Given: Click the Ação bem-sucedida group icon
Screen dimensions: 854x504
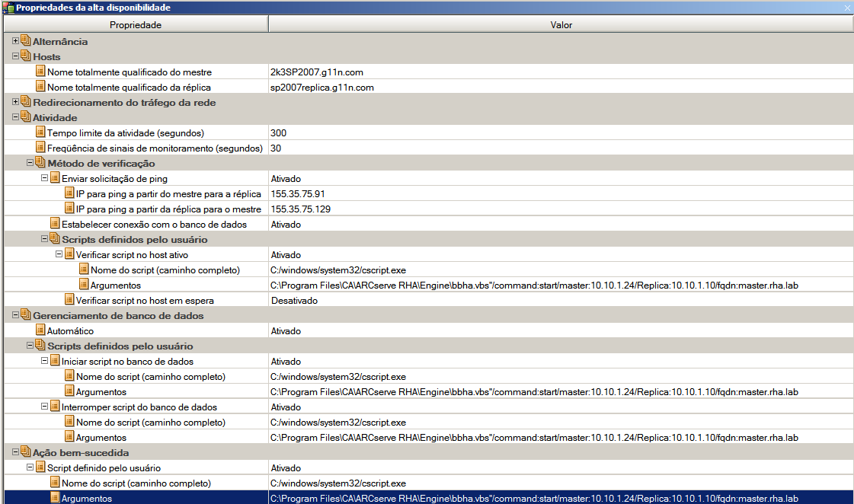Looking at the screenshot, I should 26,452.
